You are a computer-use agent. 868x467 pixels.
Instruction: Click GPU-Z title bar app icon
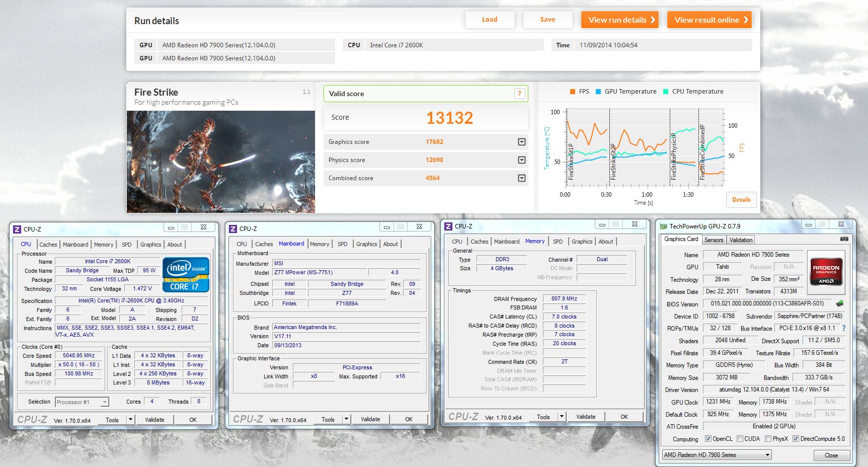click(x=664, y=226)
